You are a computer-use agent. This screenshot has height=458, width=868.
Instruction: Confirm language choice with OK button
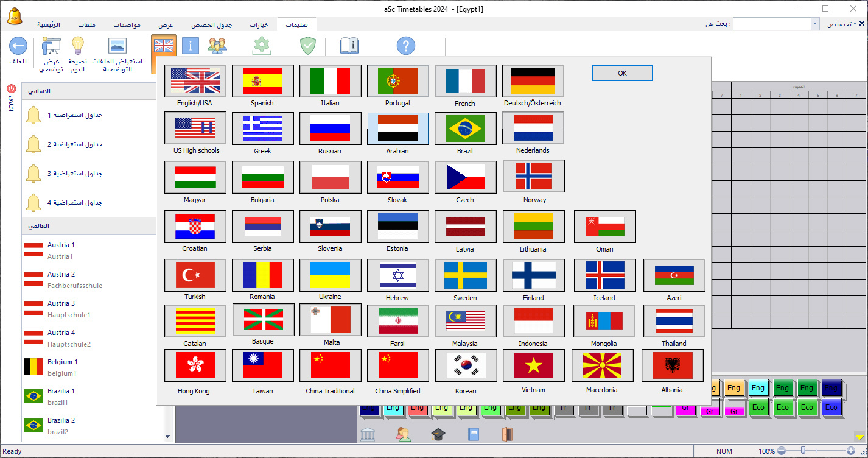pos(622,73)
